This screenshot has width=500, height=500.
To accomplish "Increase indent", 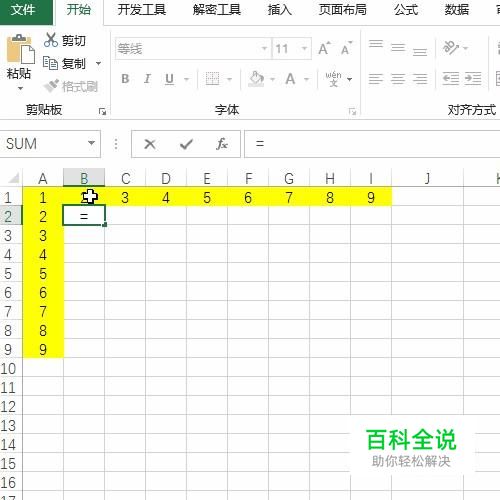I will 473,79.
